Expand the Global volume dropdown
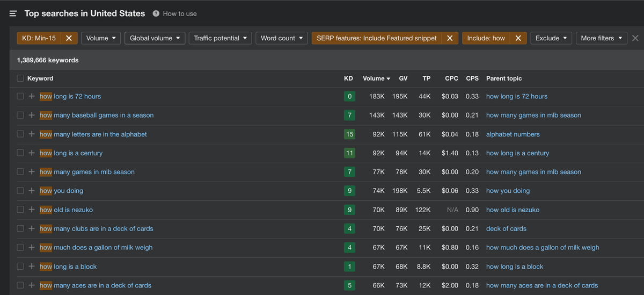This screenshot has height=295, width=644. tap(155, 38)
